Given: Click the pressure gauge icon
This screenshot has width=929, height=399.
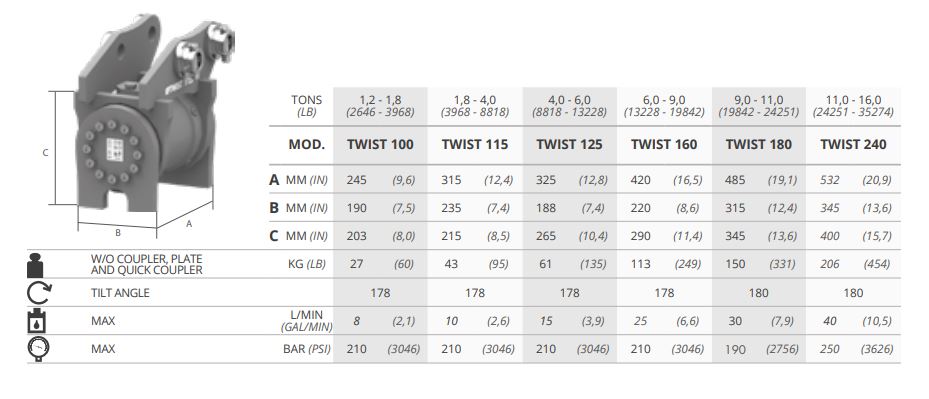Looking at the screenshot, I should tap(39, 350).
